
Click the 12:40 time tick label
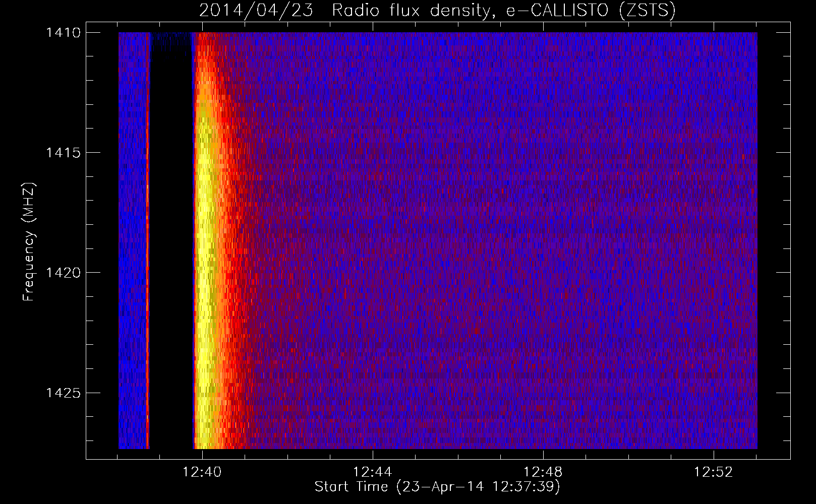tap(202, 472)
